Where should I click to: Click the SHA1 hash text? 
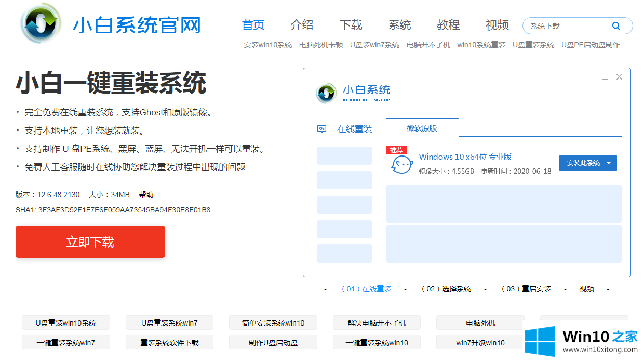point(113,210)
